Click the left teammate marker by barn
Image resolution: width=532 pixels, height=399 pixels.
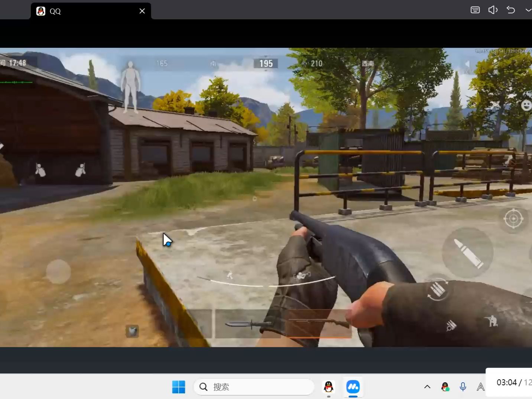tap(40, 170)
